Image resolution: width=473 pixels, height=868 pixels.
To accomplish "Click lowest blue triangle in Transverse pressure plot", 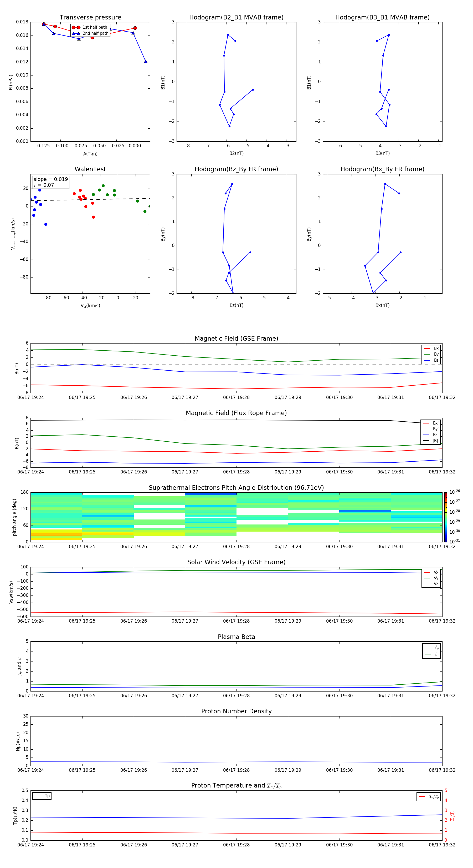I will pos(145,61).
